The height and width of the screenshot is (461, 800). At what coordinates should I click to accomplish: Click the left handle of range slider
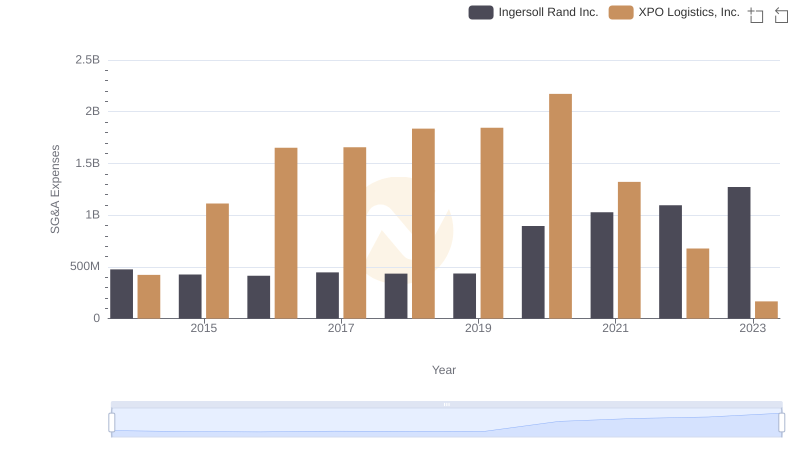coord(112,422)
